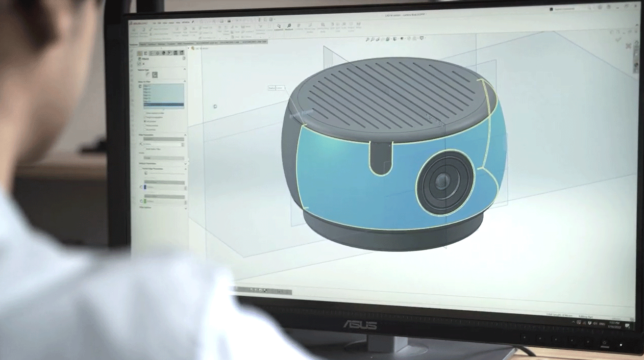644x360 pixels.
Task: Choose the No preview radio button
Action: pyautogui.click(x=145, y=129)
